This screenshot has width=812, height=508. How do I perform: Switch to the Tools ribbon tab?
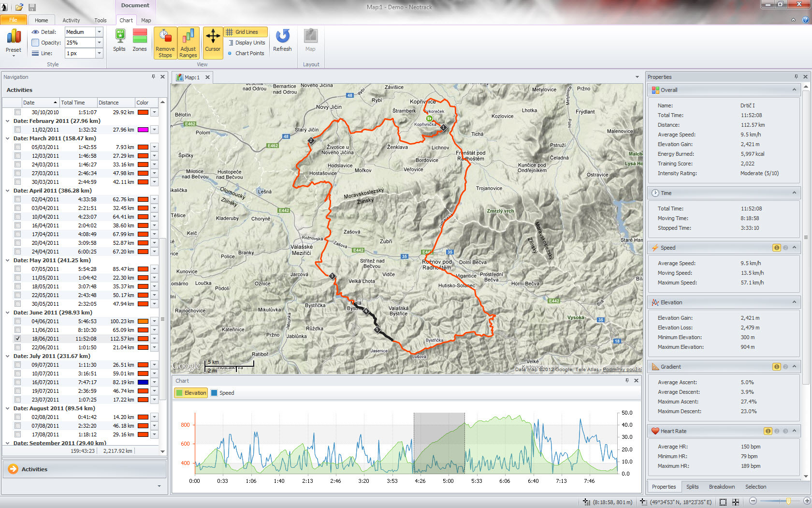click(x=101, y=20)
